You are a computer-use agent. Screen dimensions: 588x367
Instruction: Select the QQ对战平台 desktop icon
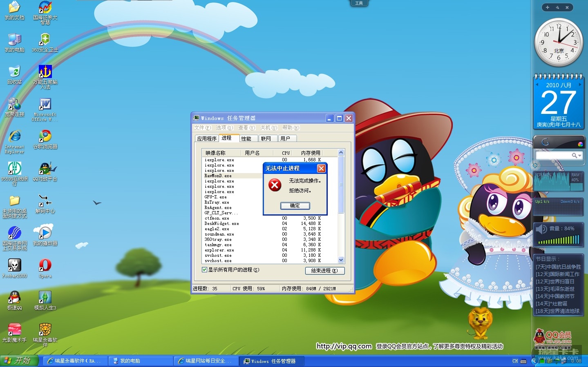click(x=45, y=169)
